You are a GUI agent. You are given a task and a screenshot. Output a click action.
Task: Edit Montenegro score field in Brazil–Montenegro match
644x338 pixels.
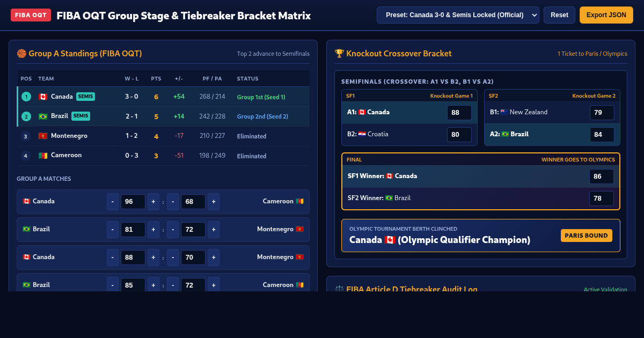pos(193,229)
